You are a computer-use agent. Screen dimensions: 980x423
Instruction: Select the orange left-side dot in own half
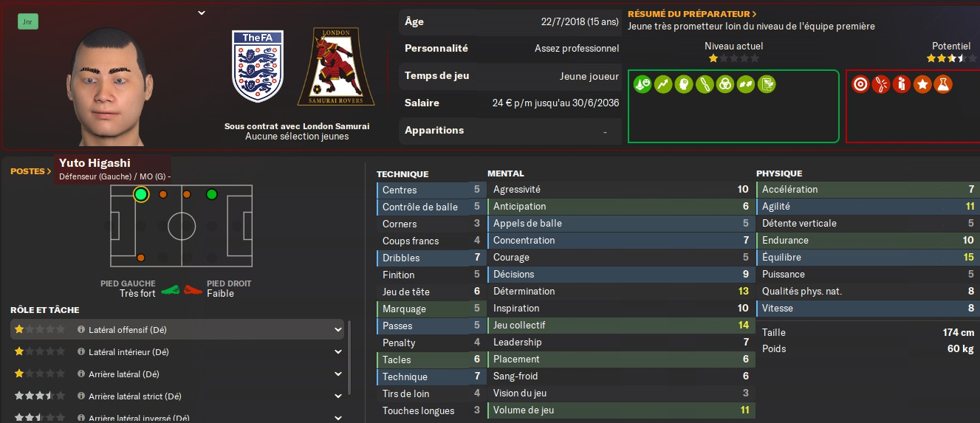pos(141,258)
